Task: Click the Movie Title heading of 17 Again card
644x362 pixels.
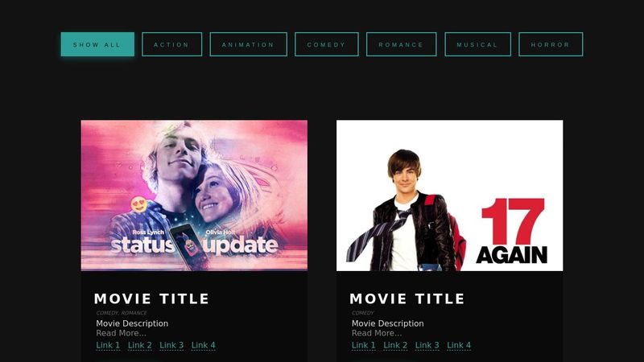Action: (407, 298)
